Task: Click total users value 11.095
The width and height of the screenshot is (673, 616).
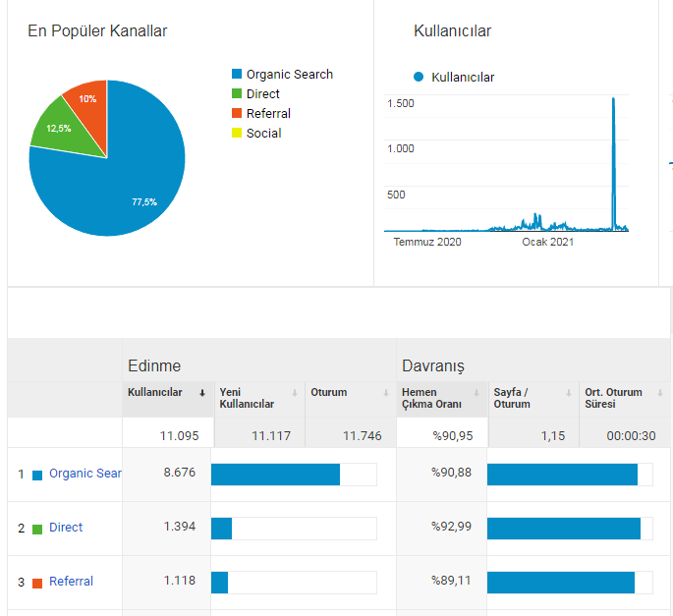Action: tap(180, 436)
